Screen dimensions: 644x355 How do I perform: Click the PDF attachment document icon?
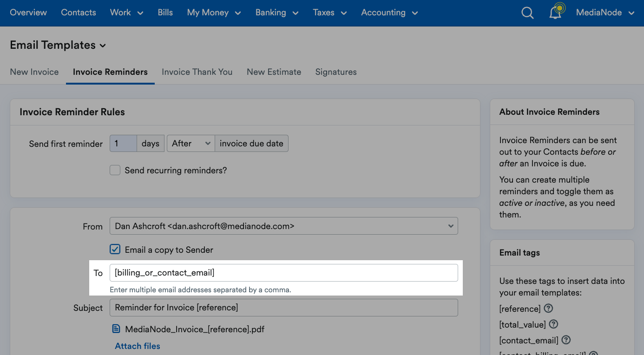116,329
